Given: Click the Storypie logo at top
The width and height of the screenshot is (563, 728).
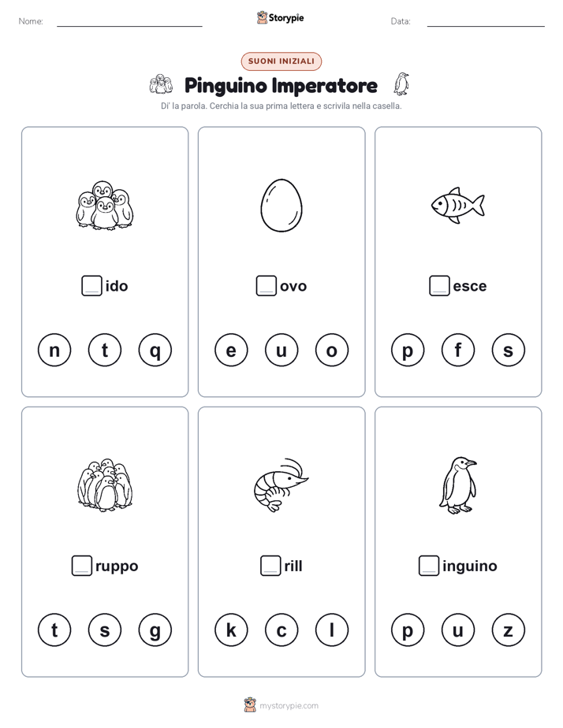Looking at the screenshot, I should [x=280, y=17].
